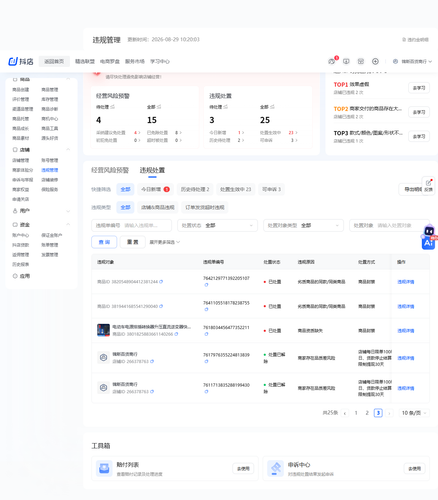The width and height of the screenshot is (438, 500).
Task: Click the circled plus icon in the header
Action: [x=375, y=61]
